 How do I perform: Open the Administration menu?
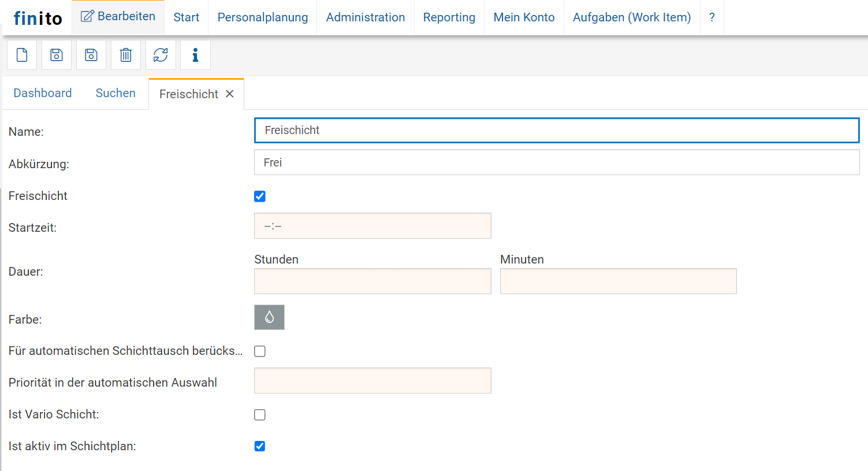(366, 17)
